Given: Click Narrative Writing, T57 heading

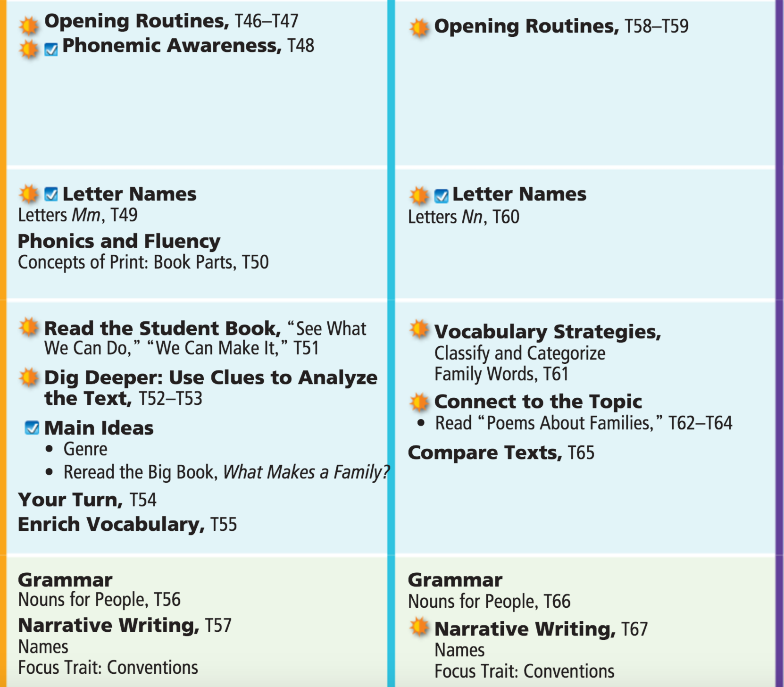Looking at the screenshot, I should pos(125,626).
